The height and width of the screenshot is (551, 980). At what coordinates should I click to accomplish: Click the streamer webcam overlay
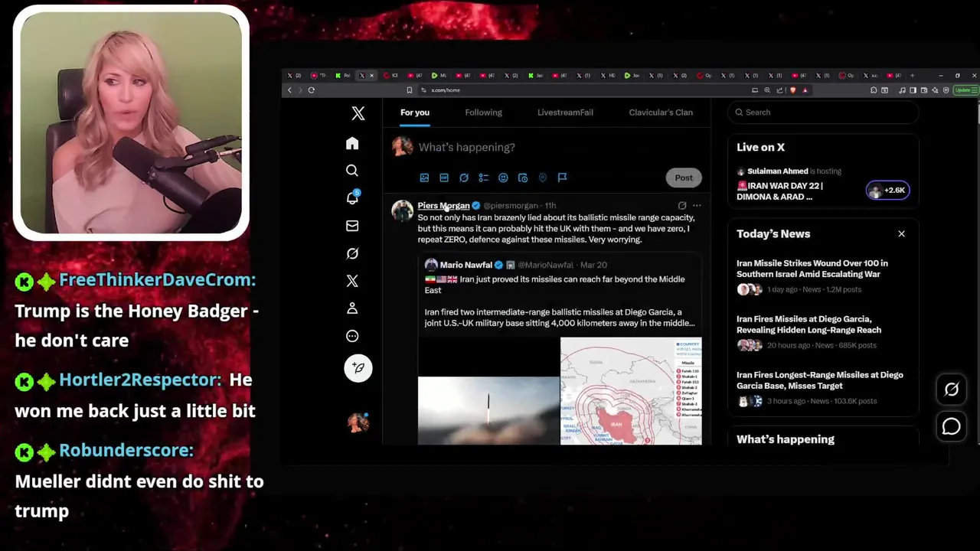131,122
